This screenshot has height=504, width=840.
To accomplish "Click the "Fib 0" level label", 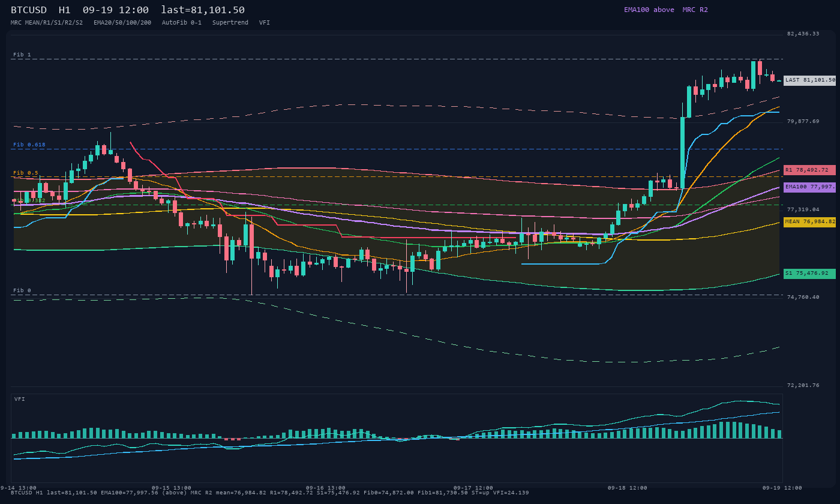I will [x=22, y=290].
